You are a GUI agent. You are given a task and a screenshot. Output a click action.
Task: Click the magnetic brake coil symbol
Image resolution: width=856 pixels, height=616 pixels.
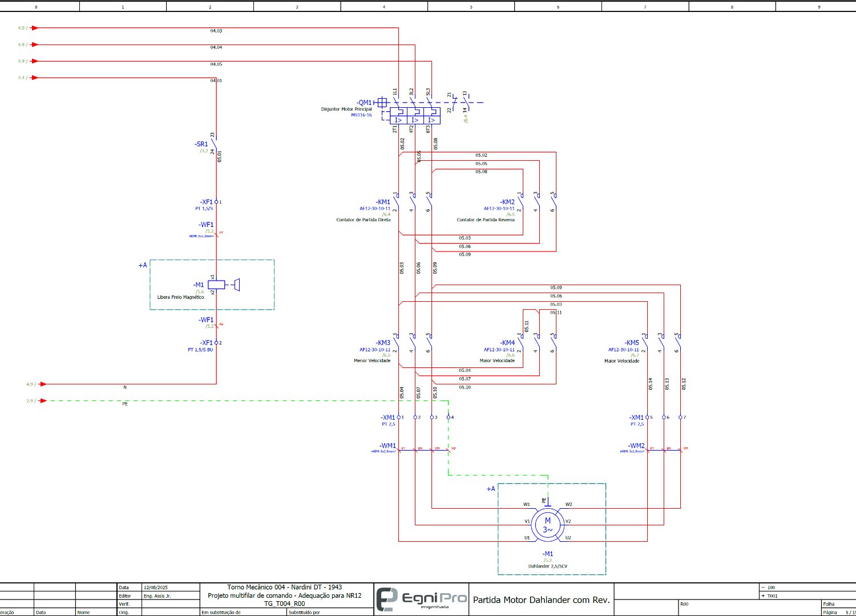pyautogui.click(x=216, y=285)
